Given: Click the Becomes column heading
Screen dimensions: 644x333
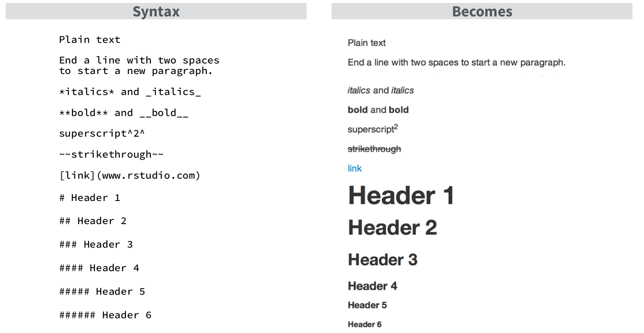Looking at the screenshot, I should point(482,11).
